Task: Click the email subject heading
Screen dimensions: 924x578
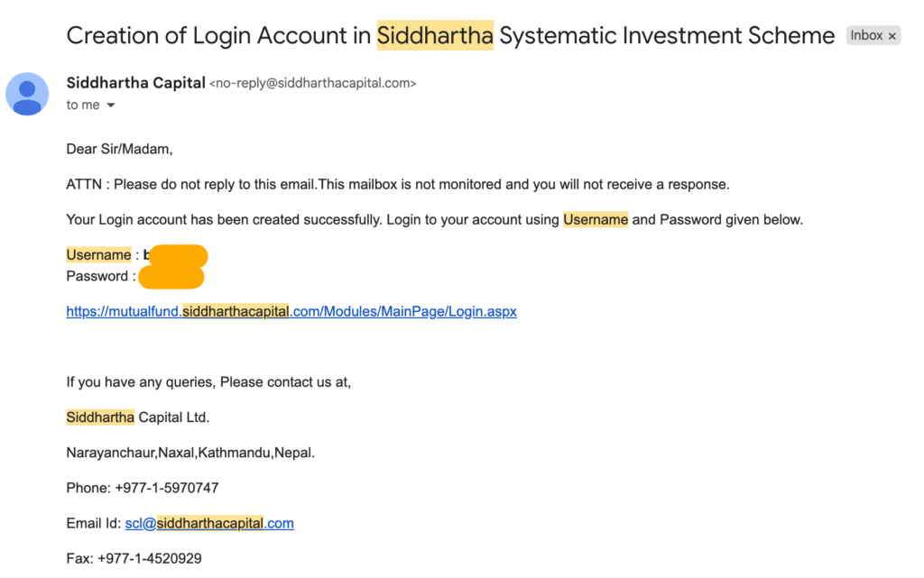Action: pyautogui.click(x=450, y=35)
